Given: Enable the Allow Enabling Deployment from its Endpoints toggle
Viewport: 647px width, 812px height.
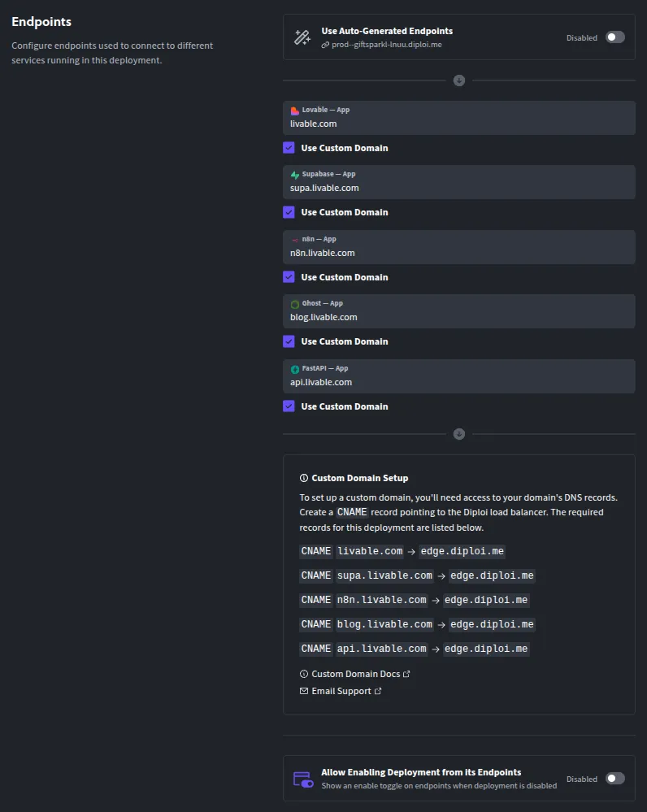Looking at the screenshot, I should tap(614, 779).
